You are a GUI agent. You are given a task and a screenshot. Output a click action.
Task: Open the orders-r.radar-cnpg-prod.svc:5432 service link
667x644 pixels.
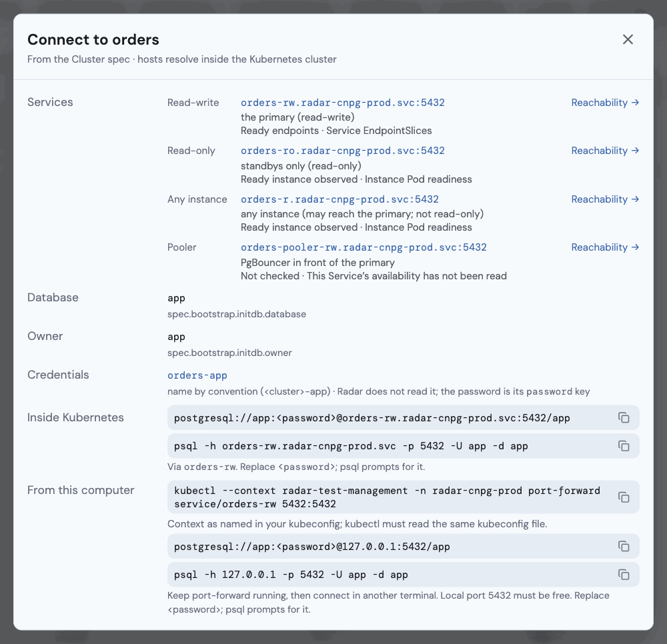click(x=340, y=199)
